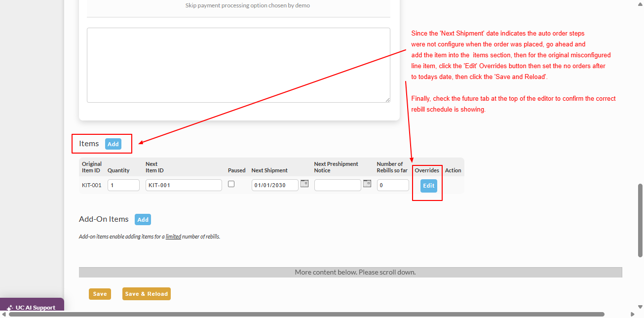Image resolution: width=644 pixels, height=318 pixels.
Task: Edit overrides for the KIT-001 line
Action: tap(429, 186)
